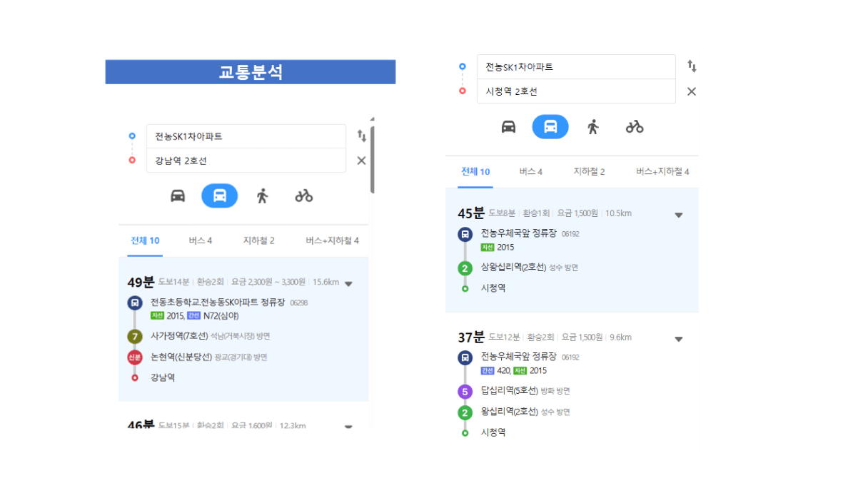The width and height of the screenshot is (868, 488).
Task: Open 전체 10 tab in the 강남역 panel
Action: [145, 241]
